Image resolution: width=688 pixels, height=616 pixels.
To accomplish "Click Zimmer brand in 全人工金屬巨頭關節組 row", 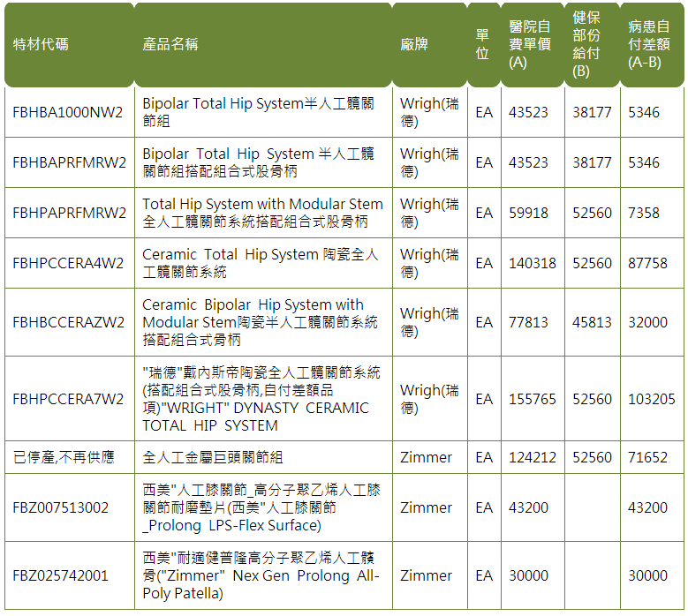I will click(x=426, y=457).
